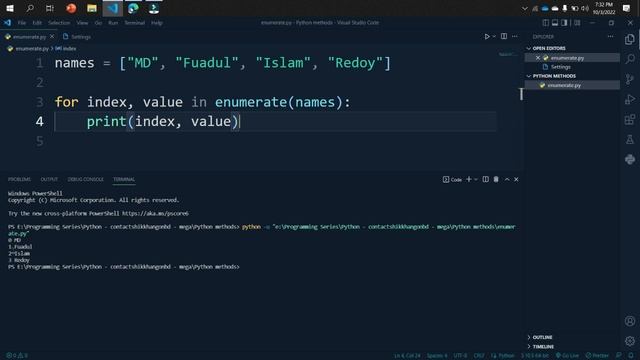Click the Go Live status button

(x=567, y=356)
